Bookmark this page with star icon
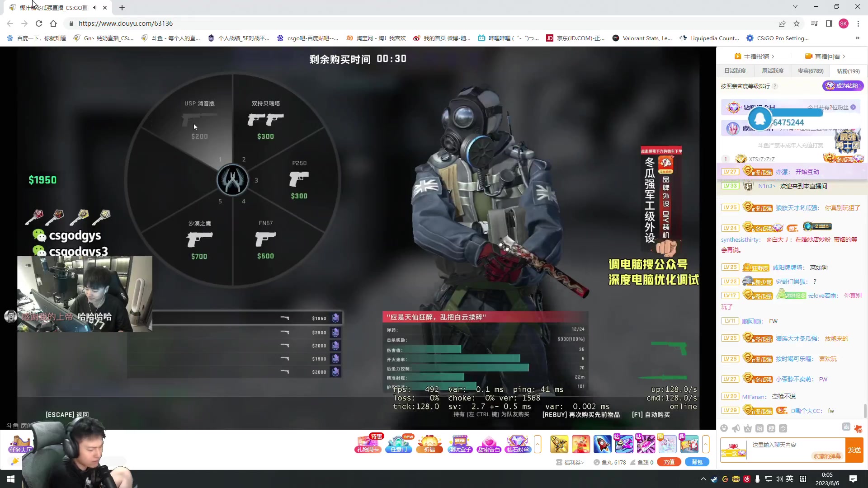The height and width of the screenshot is (488, 868). coord(797,23)
